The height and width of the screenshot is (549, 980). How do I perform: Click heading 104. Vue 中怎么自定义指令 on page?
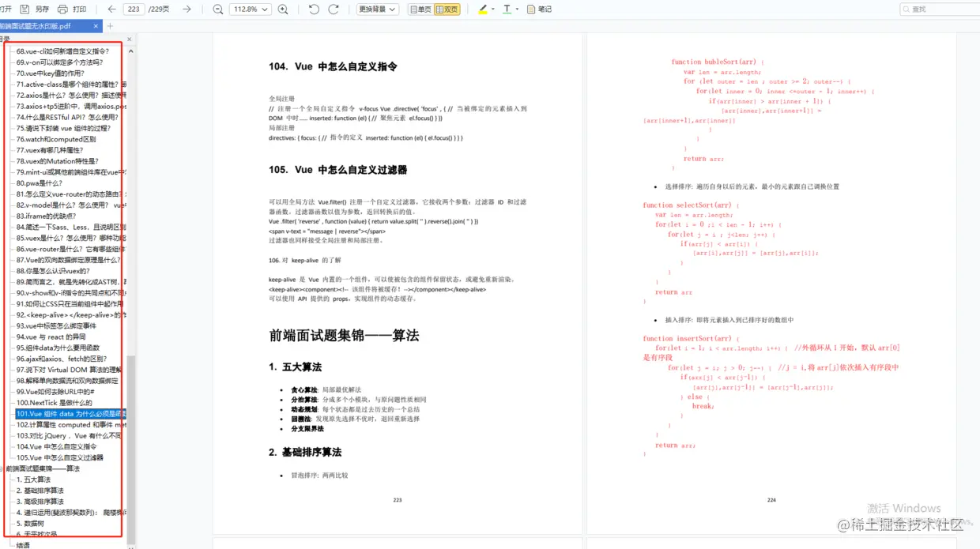333,67
